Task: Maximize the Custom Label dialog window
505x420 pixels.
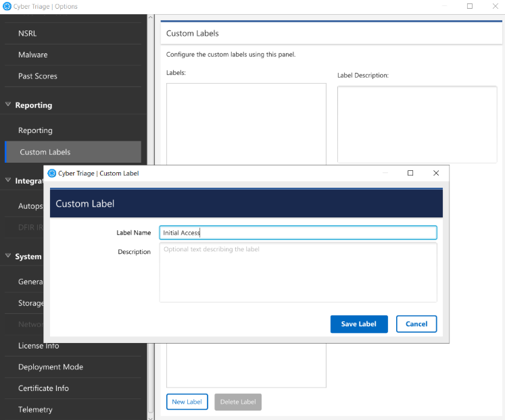Action: coord(410,174)
